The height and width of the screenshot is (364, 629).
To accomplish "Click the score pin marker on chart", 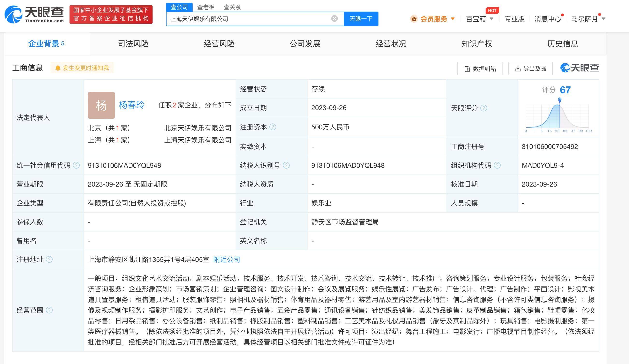I will coord(560,100).
